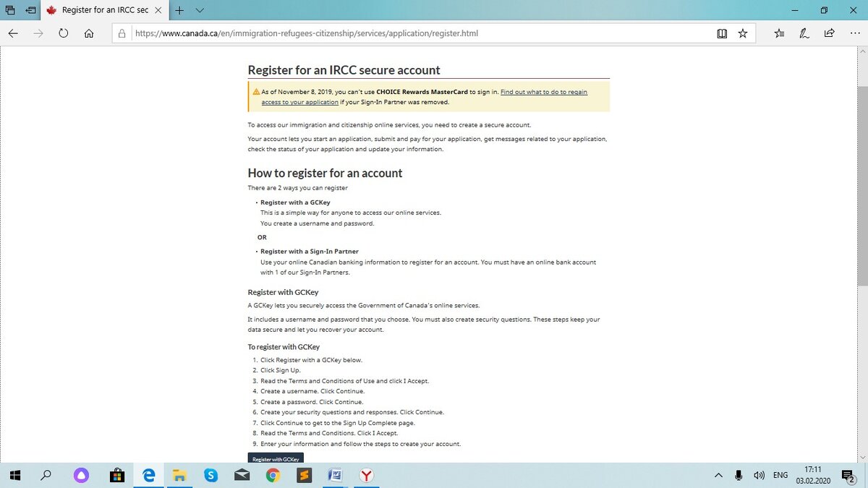Open Skype from the taskbar
Image resolution: width=868 pixels, height=488 pixels.
(210, 475)
